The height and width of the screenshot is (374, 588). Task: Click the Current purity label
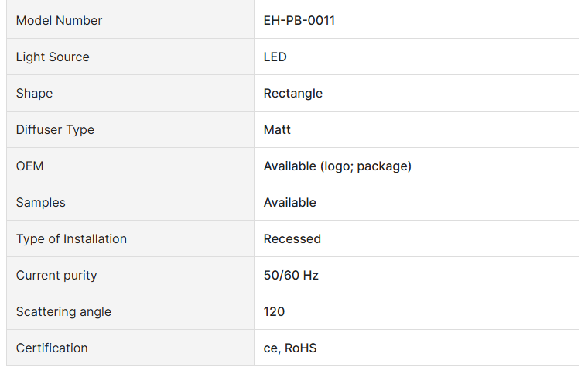coord(56,276)
